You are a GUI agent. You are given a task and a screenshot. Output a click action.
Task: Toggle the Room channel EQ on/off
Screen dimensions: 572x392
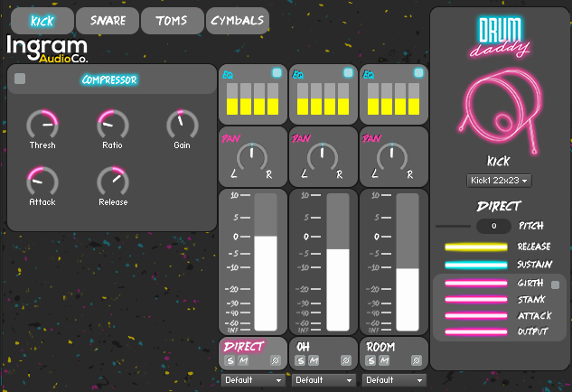coord(418,72)
